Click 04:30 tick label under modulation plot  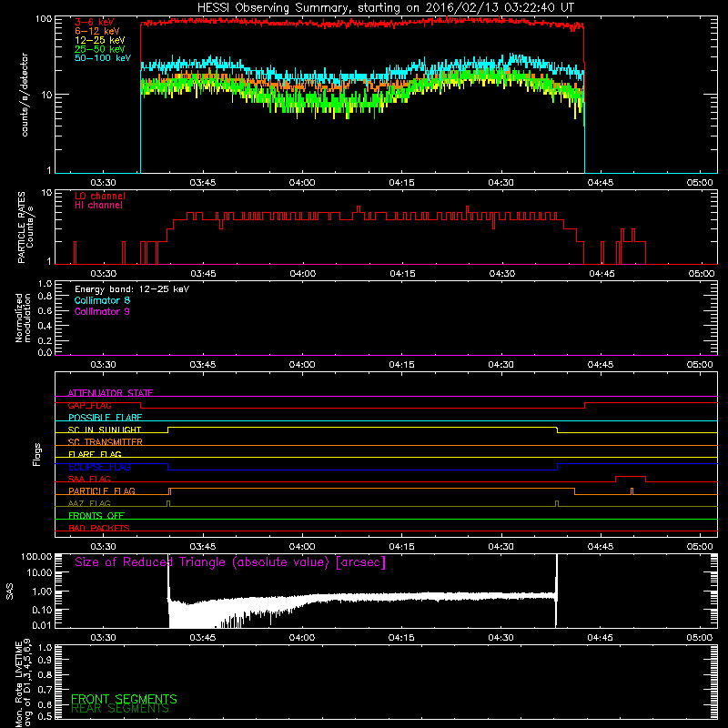pyautogui.click(x=501, y=365)
